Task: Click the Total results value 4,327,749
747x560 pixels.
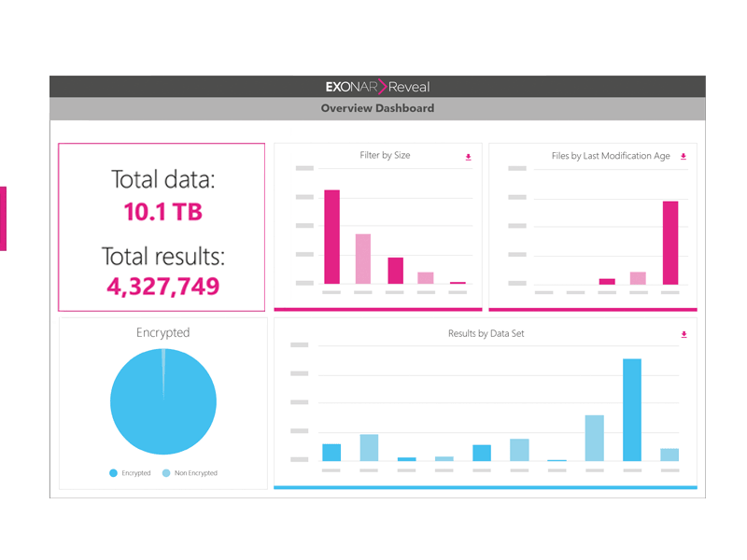Action: point(162,287)
